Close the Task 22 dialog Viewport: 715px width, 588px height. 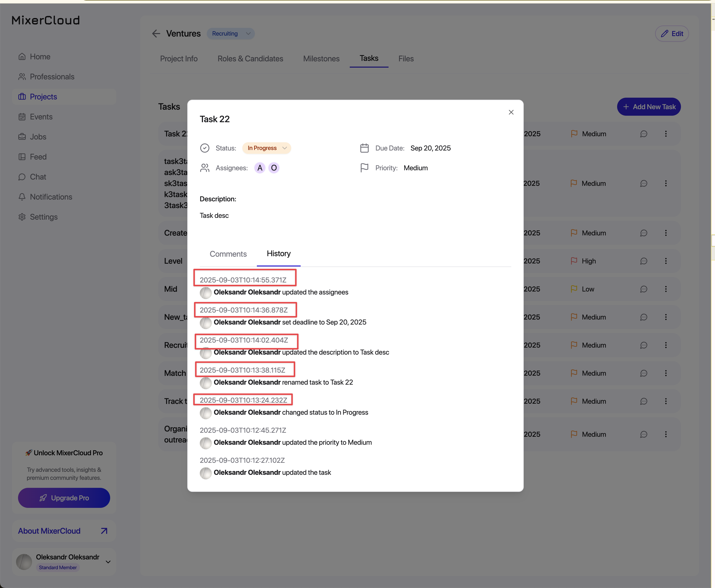(511, 112)
